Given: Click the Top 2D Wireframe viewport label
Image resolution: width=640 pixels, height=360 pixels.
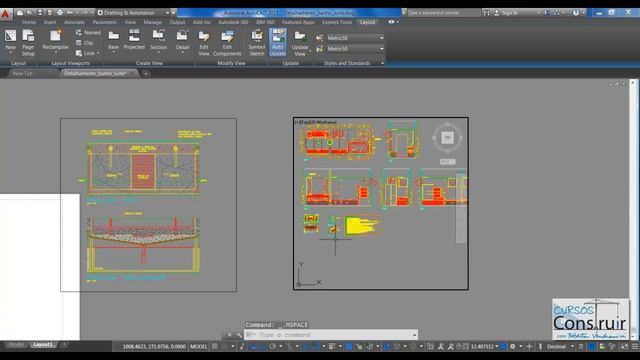Looking at the screenshot, I should point(316,122).
